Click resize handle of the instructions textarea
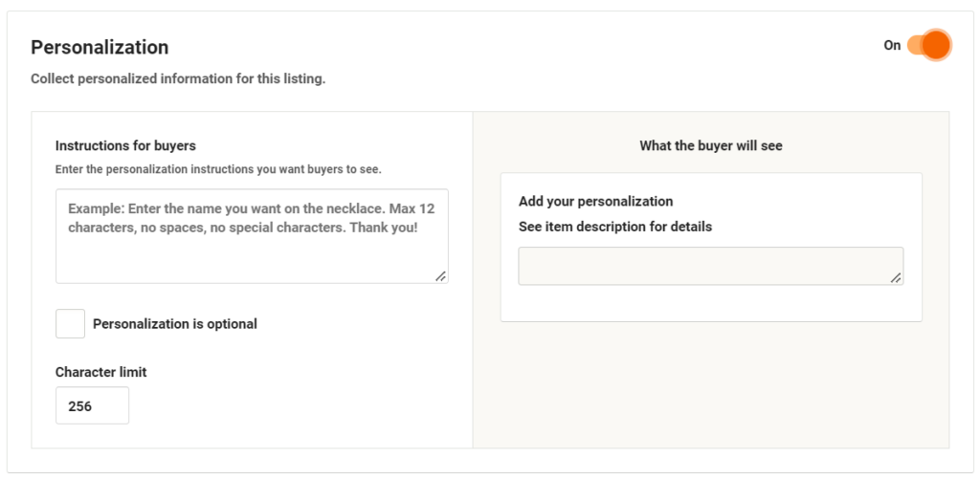 coord(441,276)
